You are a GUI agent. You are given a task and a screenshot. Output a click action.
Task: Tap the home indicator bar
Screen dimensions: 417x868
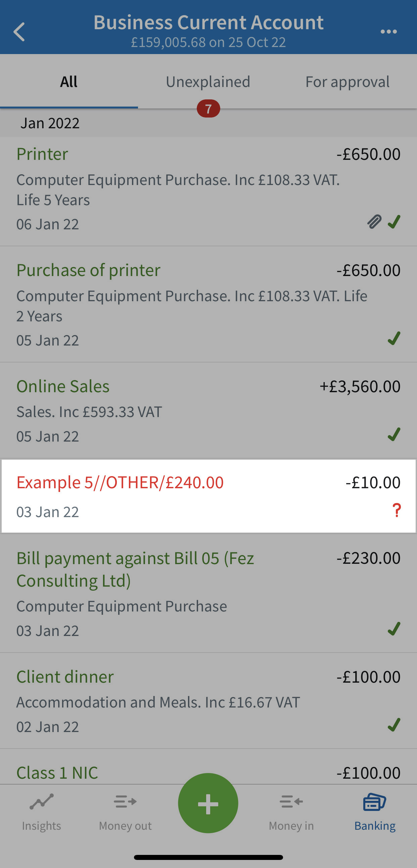[x=208, y=858]
